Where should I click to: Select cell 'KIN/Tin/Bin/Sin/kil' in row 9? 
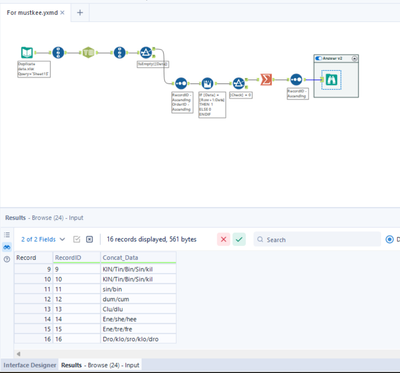coord(138,269)
